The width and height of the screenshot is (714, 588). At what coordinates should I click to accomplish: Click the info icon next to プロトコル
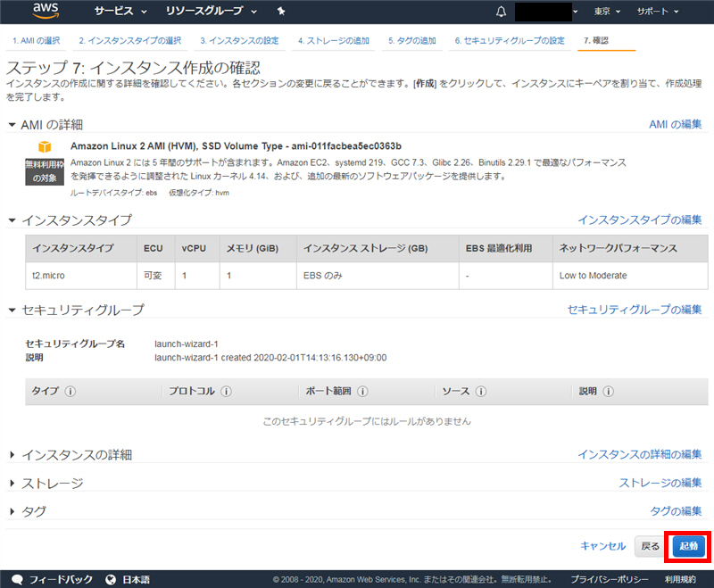tap(227, 392)
